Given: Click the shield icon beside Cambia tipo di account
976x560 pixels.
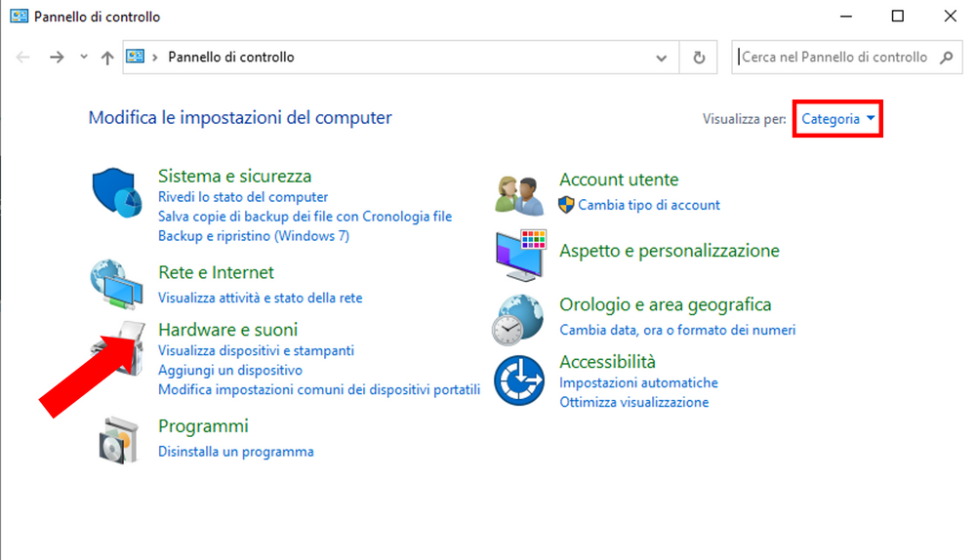Looking at the screenshot, I should 566,205.
